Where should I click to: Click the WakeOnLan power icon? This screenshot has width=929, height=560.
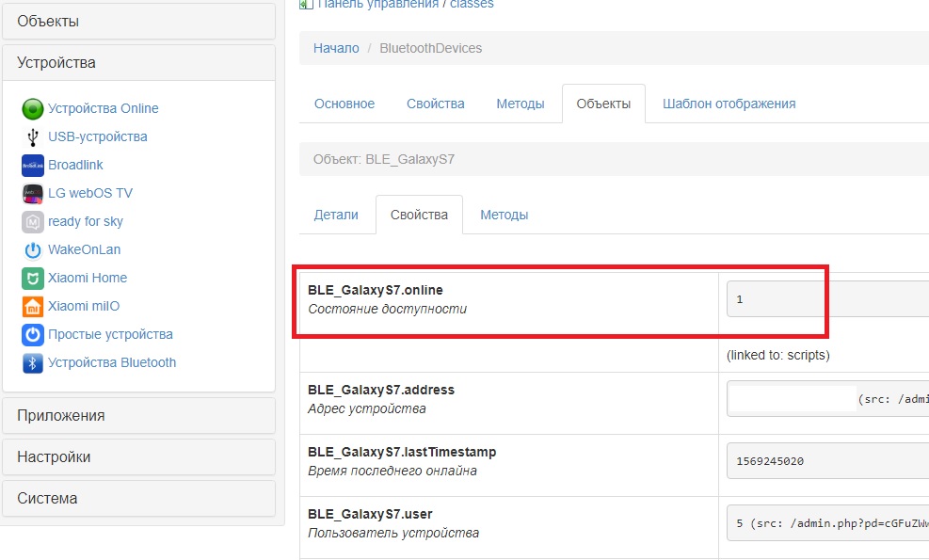33,250
